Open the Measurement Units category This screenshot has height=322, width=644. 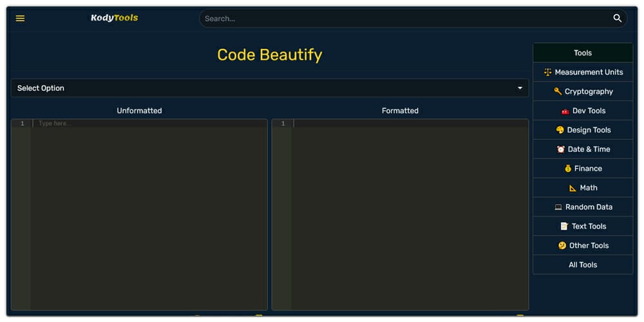(583, 72)
